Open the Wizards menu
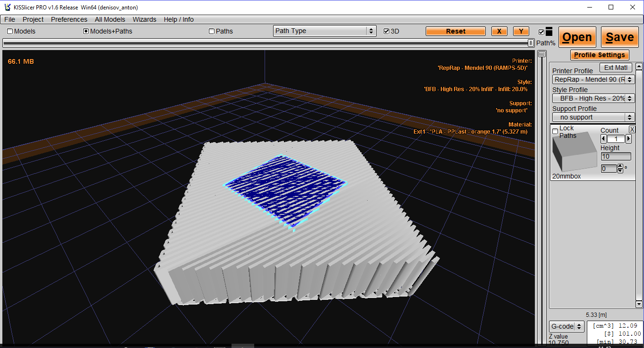Image resolution: width=644 pixels, height=348 pixels. coord(144,19)
